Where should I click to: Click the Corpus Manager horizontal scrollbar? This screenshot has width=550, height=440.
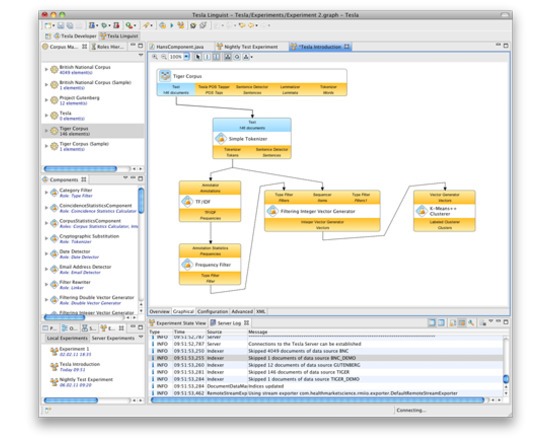click(80, 169)
